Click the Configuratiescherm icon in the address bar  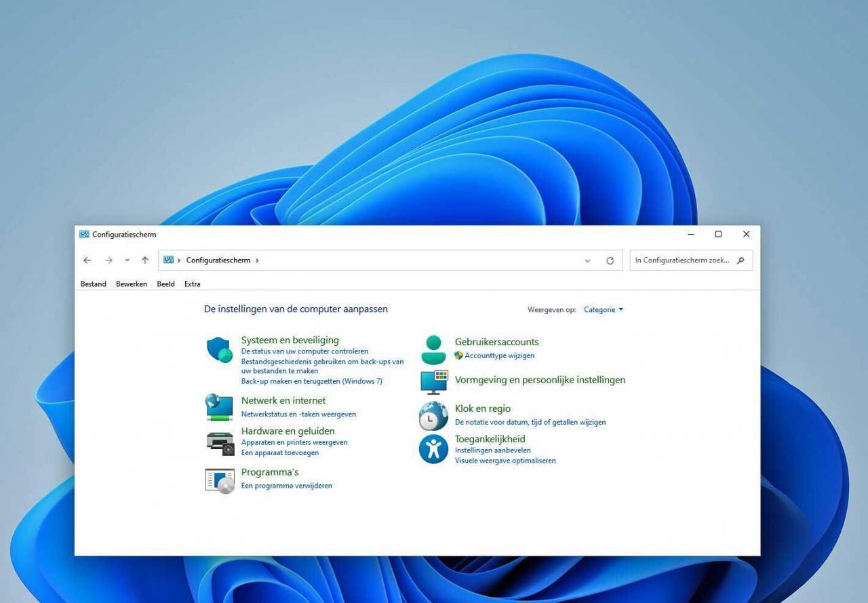pos(167,260)
